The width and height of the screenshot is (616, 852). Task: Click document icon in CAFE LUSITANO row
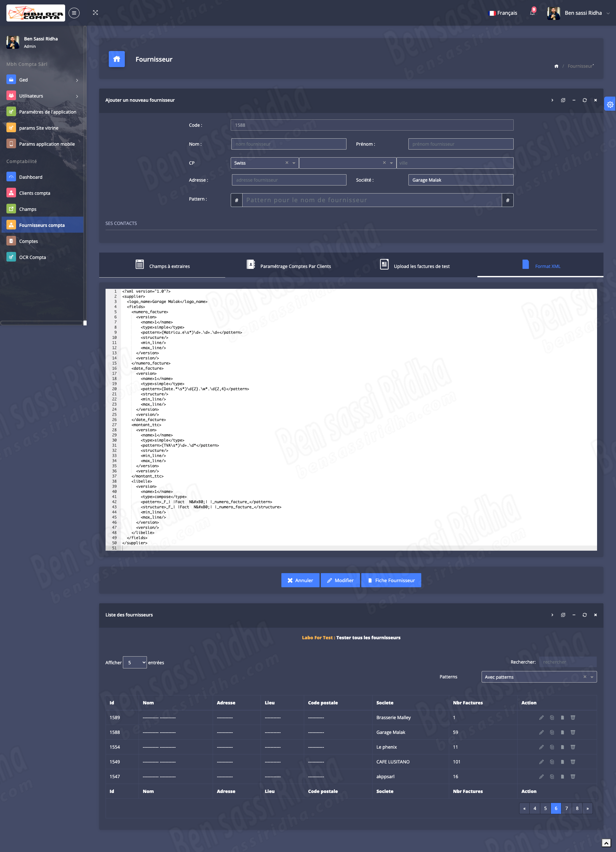tap(562, 762)
